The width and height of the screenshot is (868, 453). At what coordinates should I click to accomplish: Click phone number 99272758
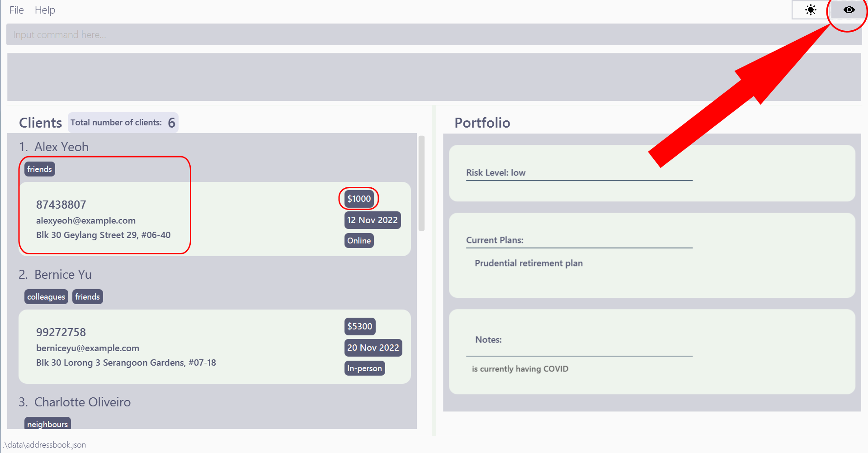click(61, 332)
